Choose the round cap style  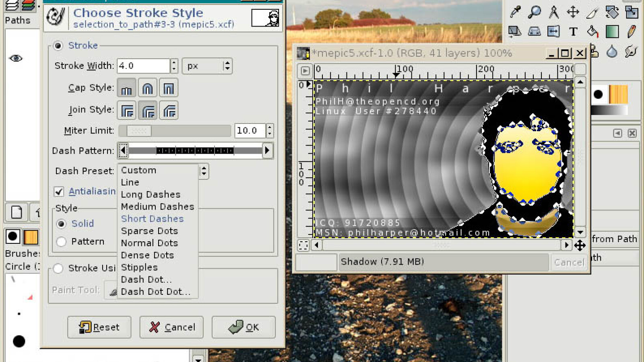pyautogui.click(x=147, y=88)
